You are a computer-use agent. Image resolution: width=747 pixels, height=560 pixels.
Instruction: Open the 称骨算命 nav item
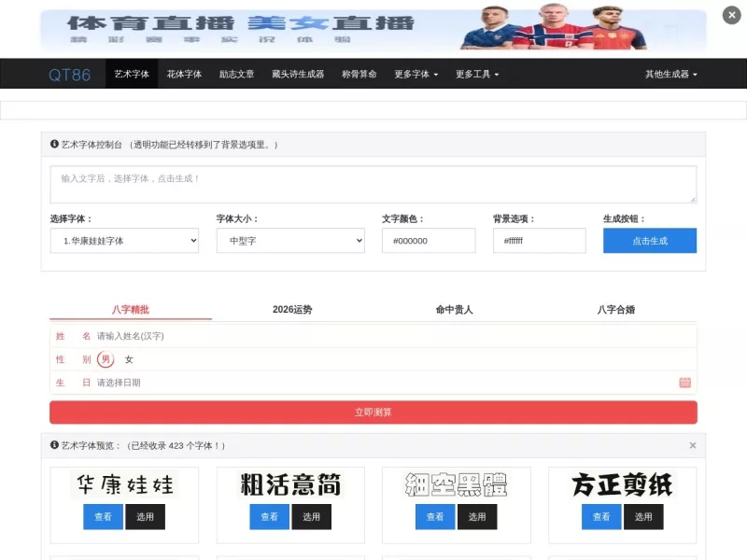click(x=359, y=74)
